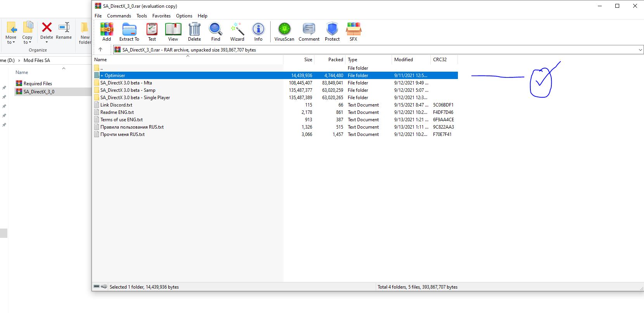This screenshot has width=644, height=313.
Task: Click the red Delete icon in Explorer
Action: pos(47,28)
